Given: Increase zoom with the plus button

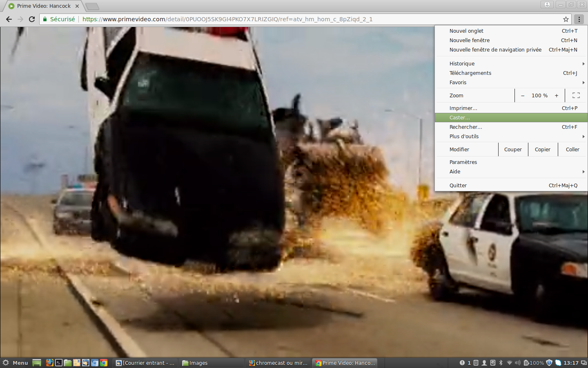Looking at the screenshot, I should [x=556, y=96].
